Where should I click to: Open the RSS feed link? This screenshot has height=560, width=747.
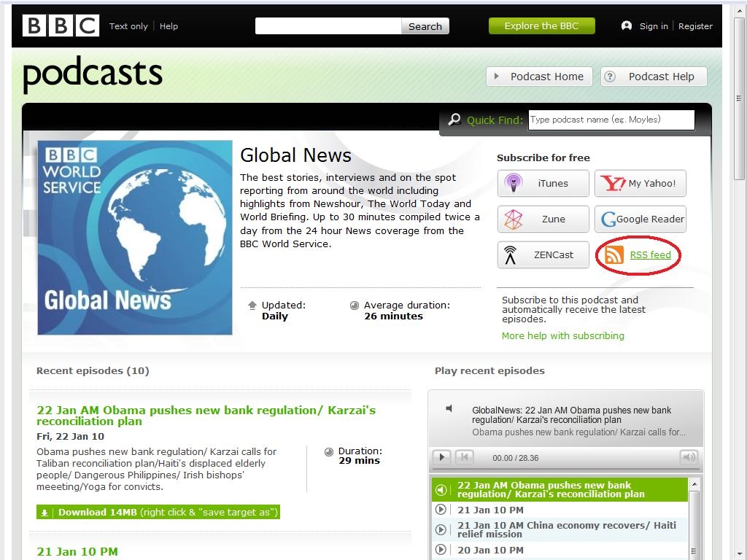(x=650, y=254)
